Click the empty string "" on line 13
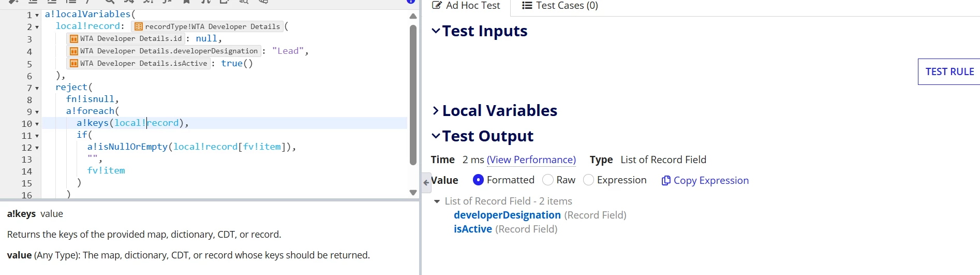Screen dimensions: 980x275 point(93,159)
